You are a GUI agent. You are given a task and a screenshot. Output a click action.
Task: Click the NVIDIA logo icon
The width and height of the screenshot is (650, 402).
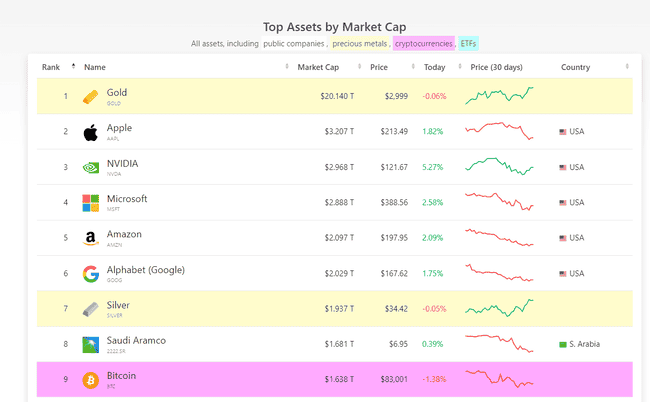tap(91, 167)
